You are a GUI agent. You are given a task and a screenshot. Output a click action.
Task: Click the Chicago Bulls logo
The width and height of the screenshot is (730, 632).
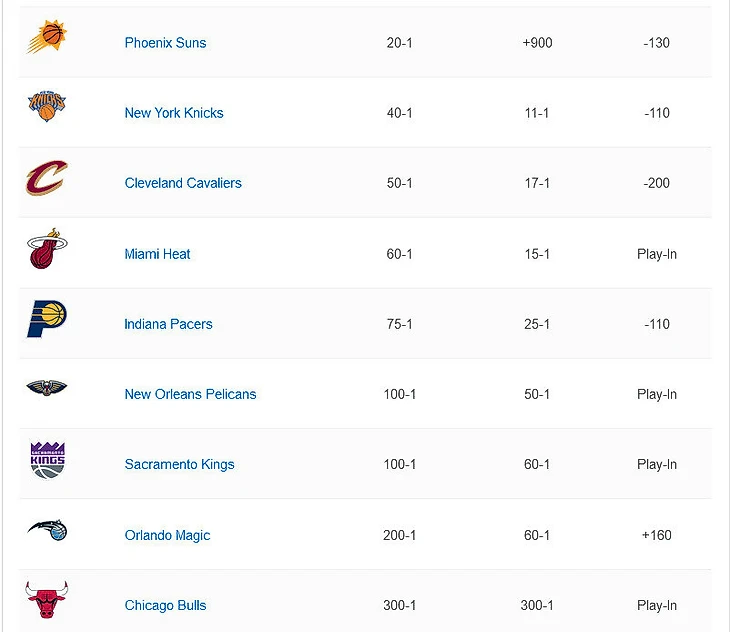pyautogui.click(x=47, y=599)
